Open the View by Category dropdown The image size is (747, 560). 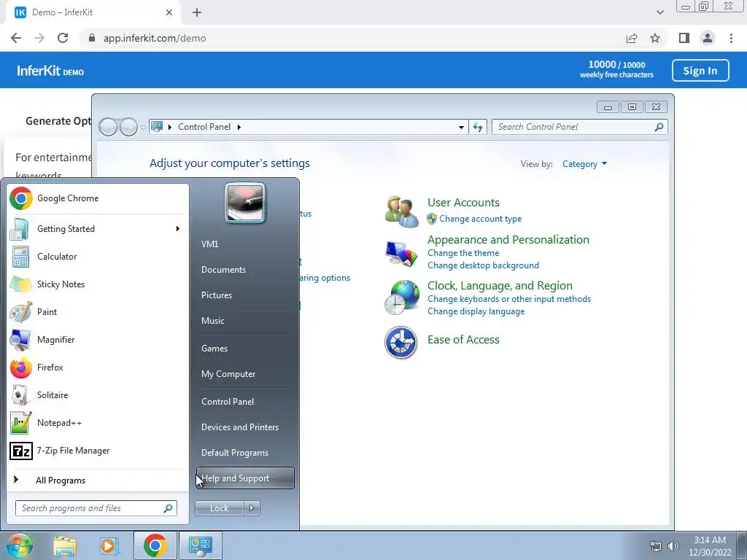[x=584, y=164]
